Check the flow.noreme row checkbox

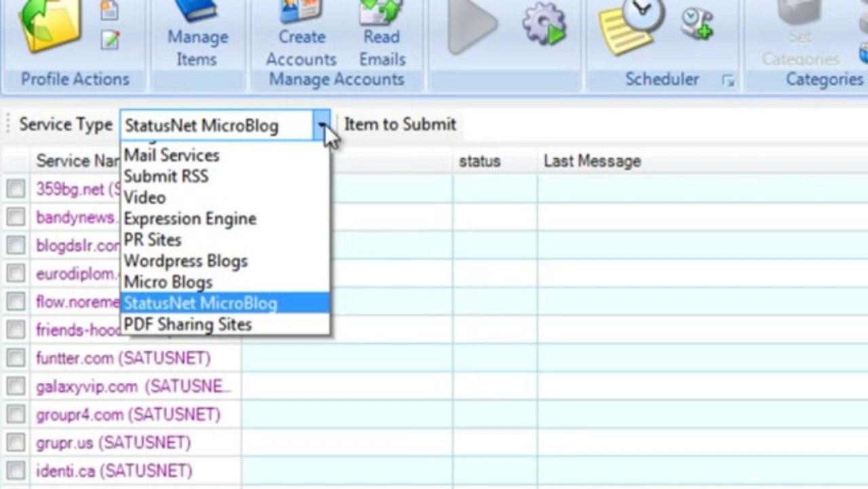[16, 302]
